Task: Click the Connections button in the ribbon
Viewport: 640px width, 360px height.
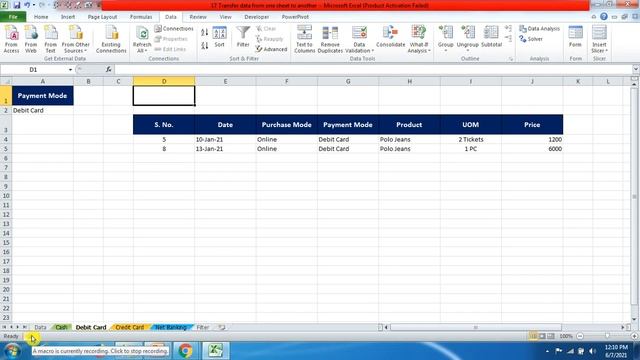Action: (174, 29)
